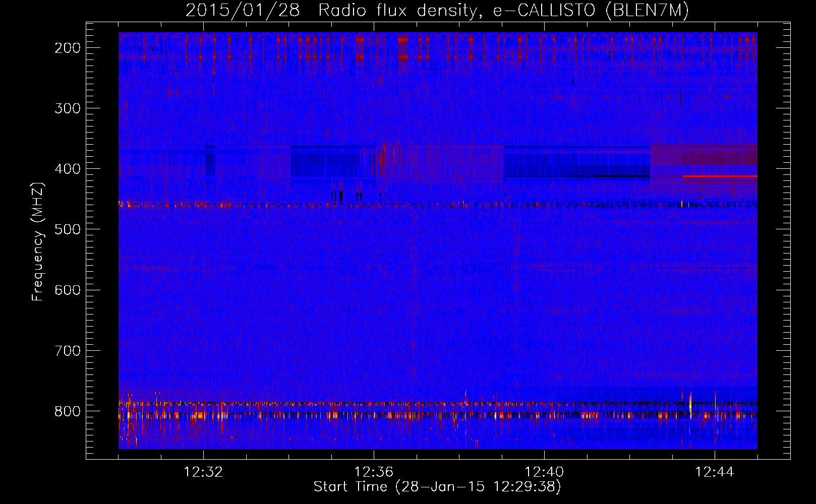This screenshot has width=816, height=504.
Task: Click the 600 frequency tick label
Action: click(x=68, y=290)
